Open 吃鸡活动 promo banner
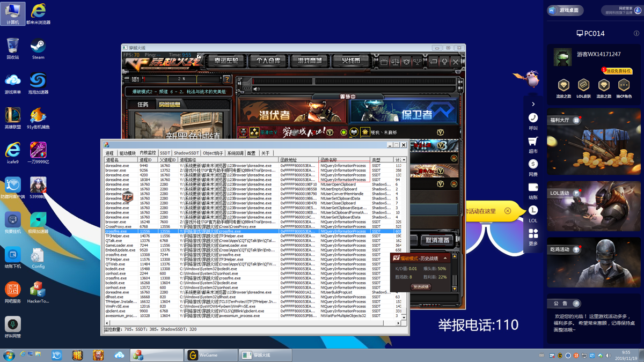This screenshot has width=644, height=362. [x=594, y=263]
